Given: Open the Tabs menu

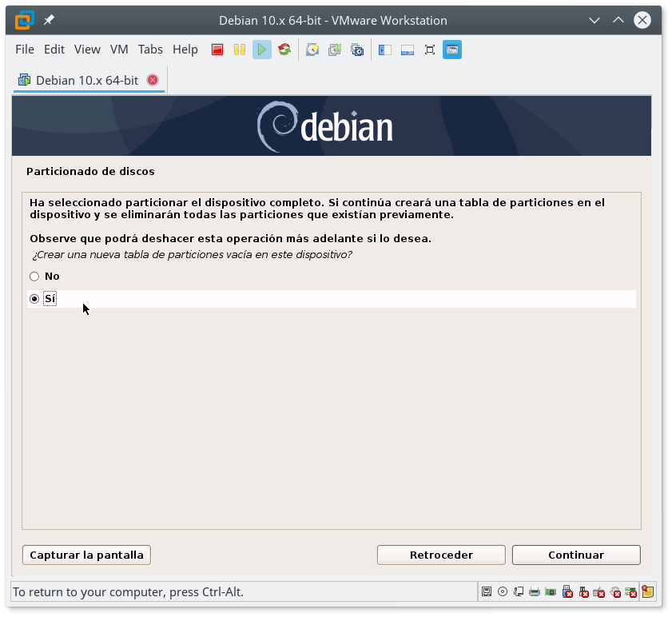Looking at the screenshot, I should click(x=150, y=50).
